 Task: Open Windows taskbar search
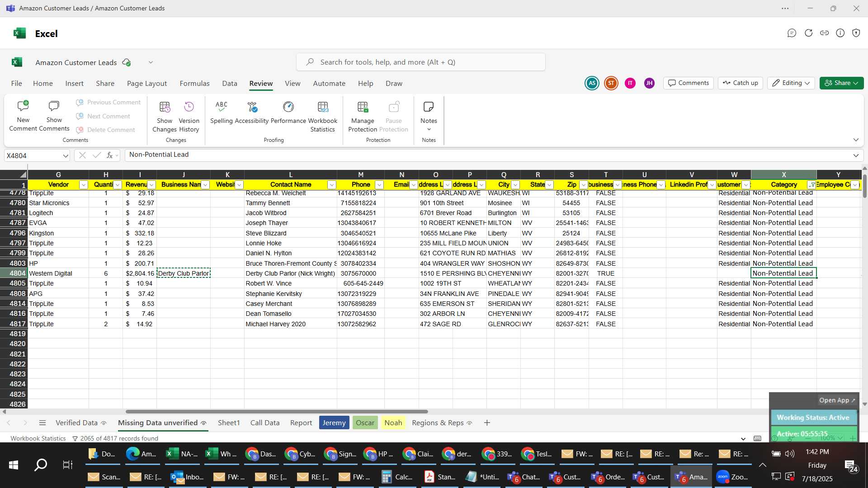coord(41,465)
